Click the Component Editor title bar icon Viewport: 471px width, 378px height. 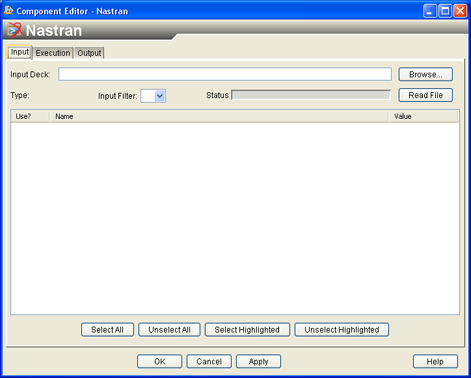8,11
